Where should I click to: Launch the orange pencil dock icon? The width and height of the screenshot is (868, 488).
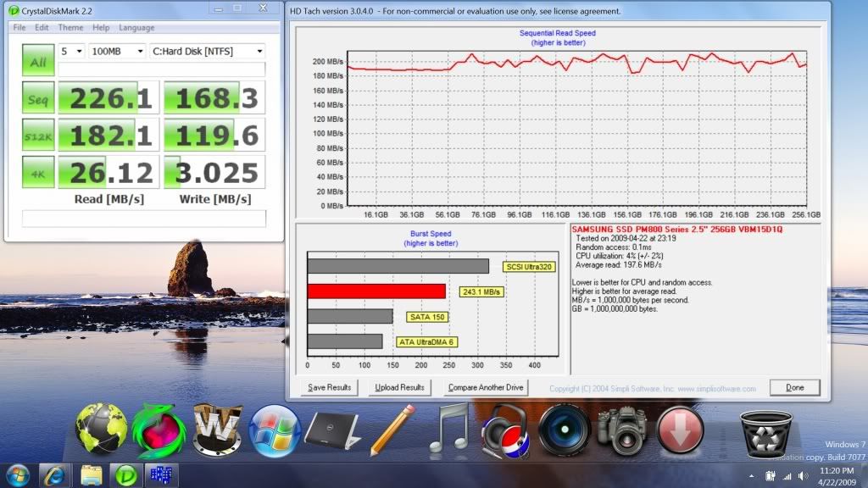[392, 430]
